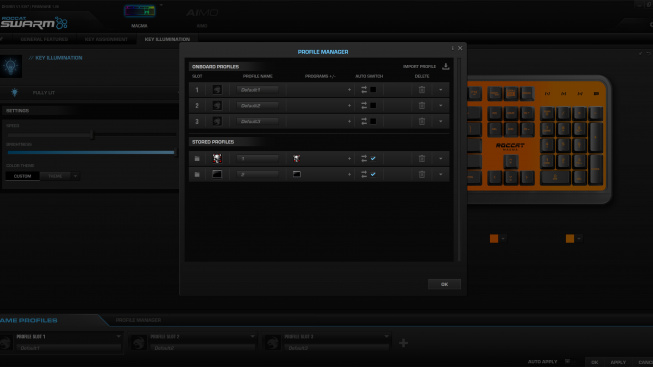Screen dimensions: 653x367
Task: Click the Import Profile label
Action: tap(419, 67)
